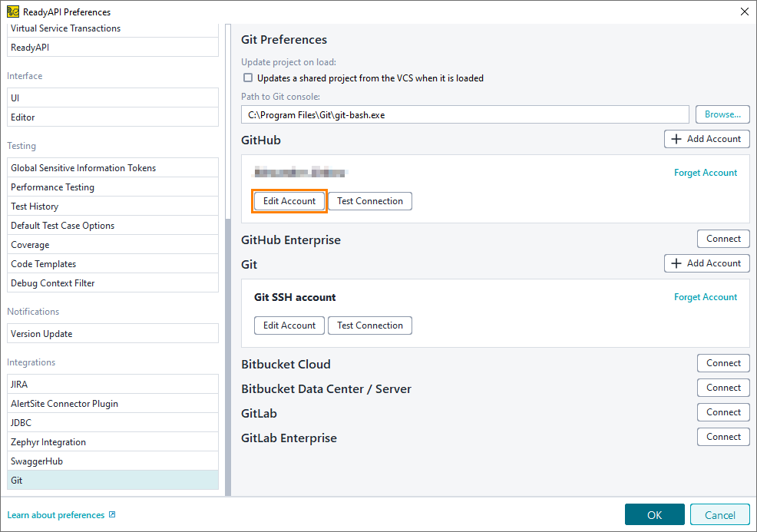Image resolution: width=757 pixels, height=532 pixels.
Task: Connect to GitHub Enterprise
Action: pyautogui.click(x=723, y=239)
